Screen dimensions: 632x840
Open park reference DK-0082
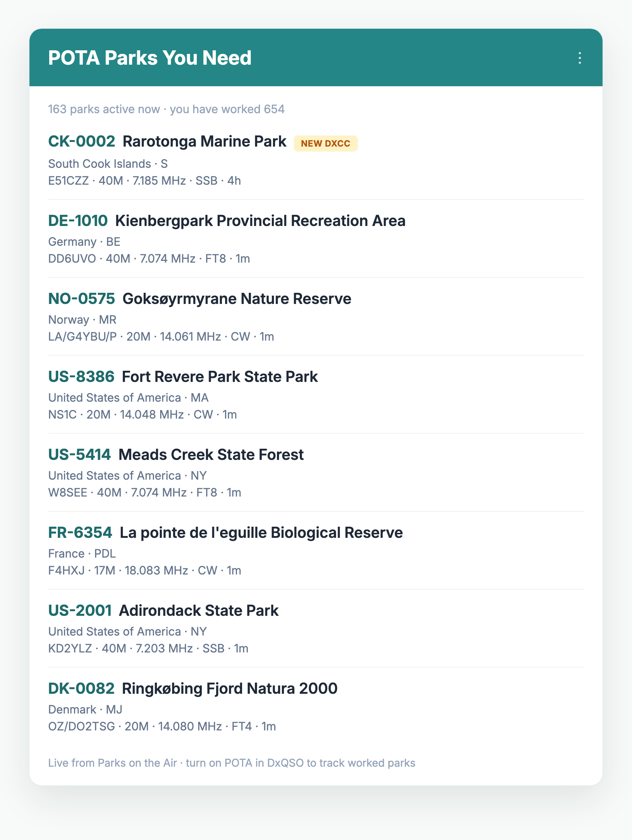pos(81,688)
